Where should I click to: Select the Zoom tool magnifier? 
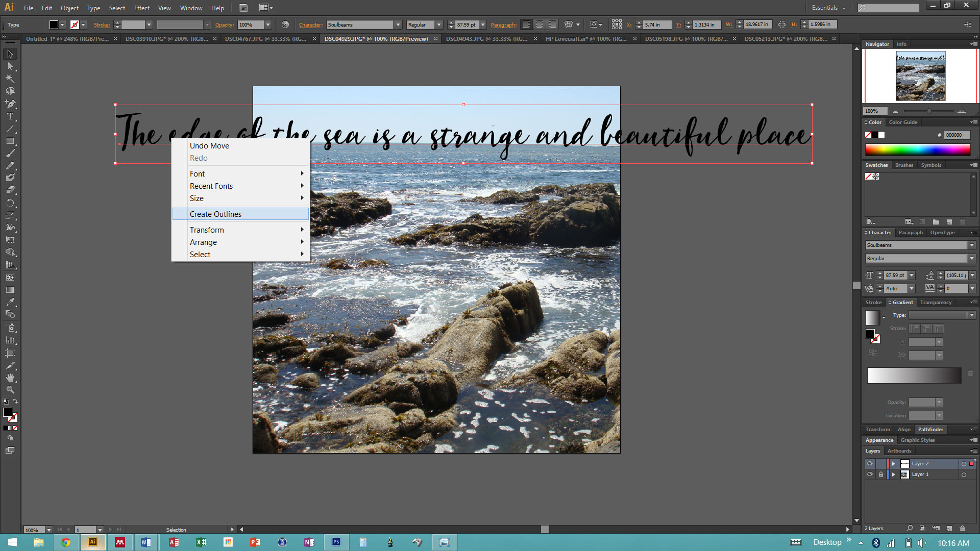click(x=10, y=390)
